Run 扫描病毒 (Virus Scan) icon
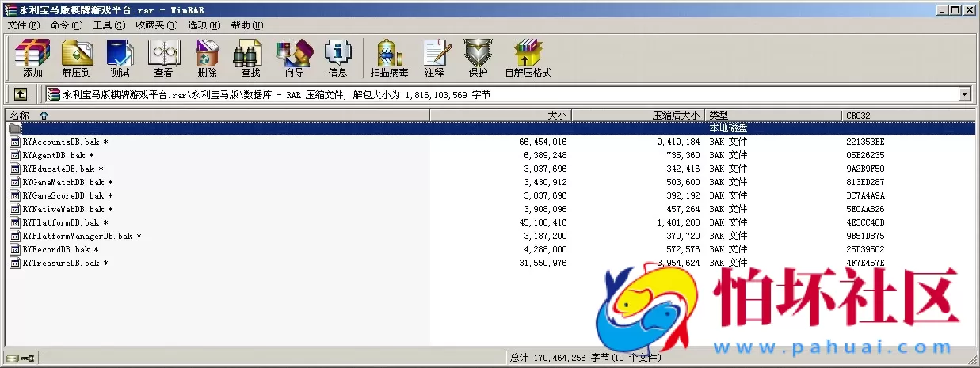The height and width of the screenshot is (368, 980). (x=389, y=58)
